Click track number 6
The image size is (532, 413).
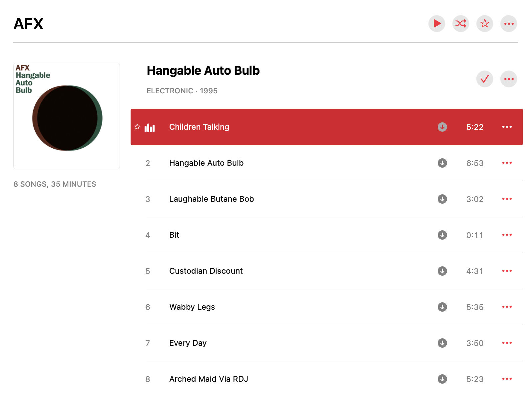pos(148,307)
